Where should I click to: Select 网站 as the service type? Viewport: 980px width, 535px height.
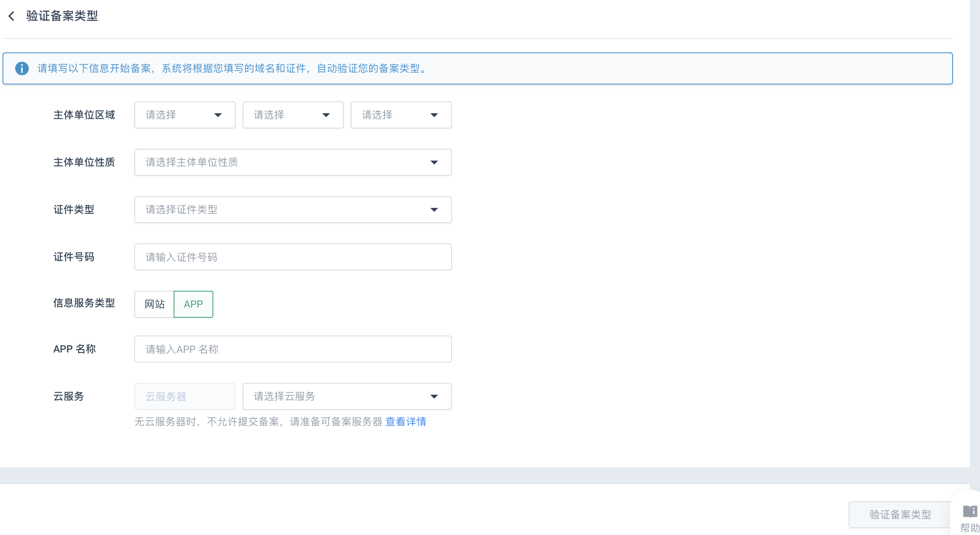pos(154,304)
